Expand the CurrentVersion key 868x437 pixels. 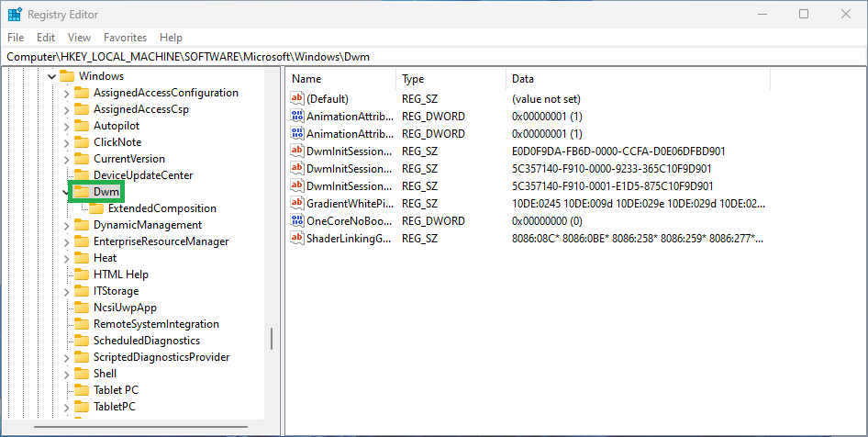[x=66, y=160]
